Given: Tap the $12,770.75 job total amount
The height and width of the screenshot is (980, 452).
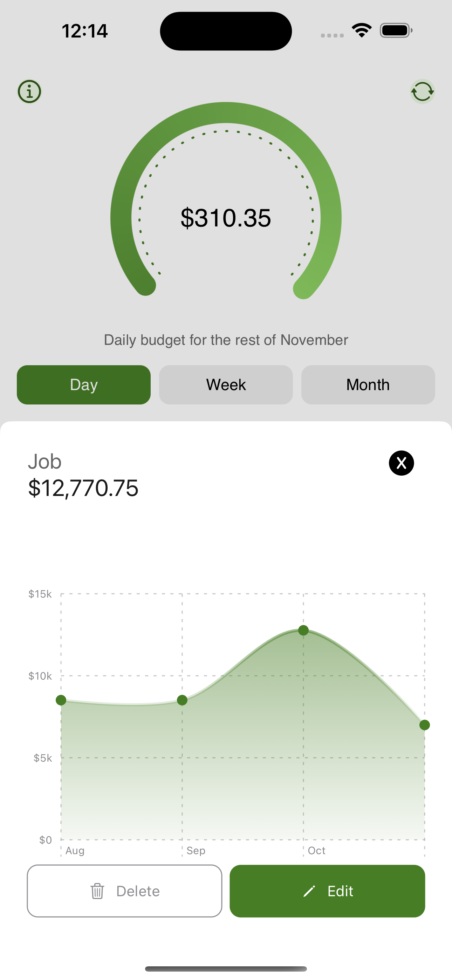Looking at the screenshot, I should (83, 488).
